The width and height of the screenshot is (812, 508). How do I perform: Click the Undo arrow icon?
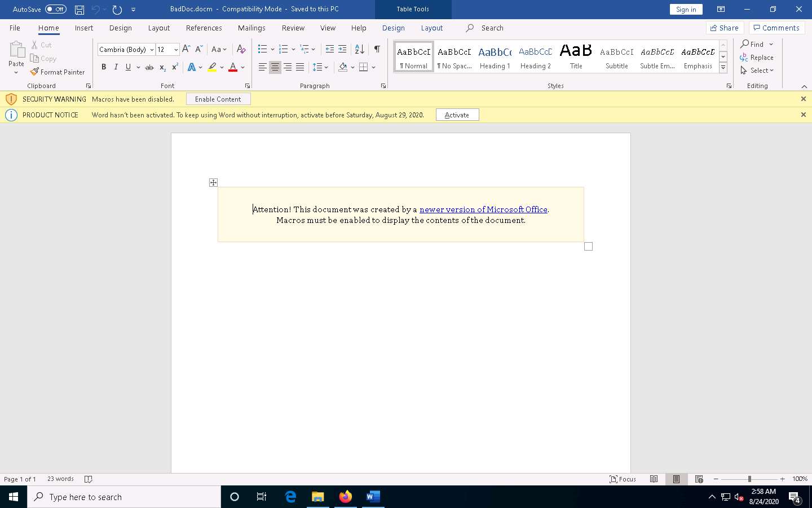[95, 10]
